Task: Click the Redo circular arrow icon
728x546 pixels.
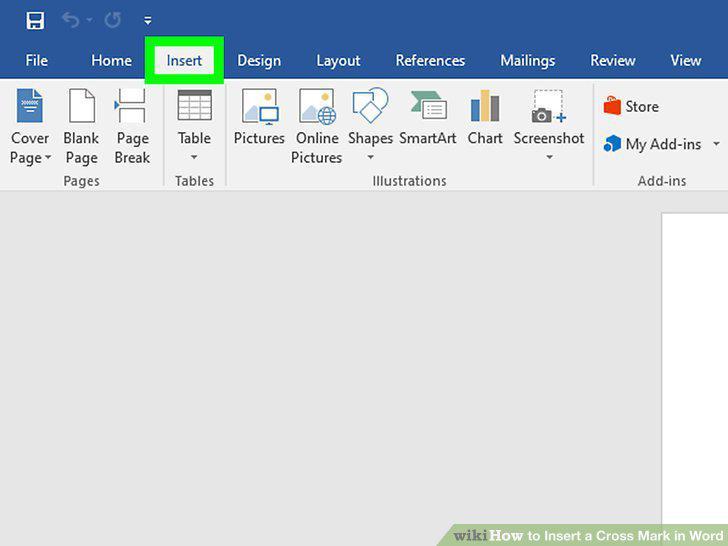Action: tap(112, 20)
